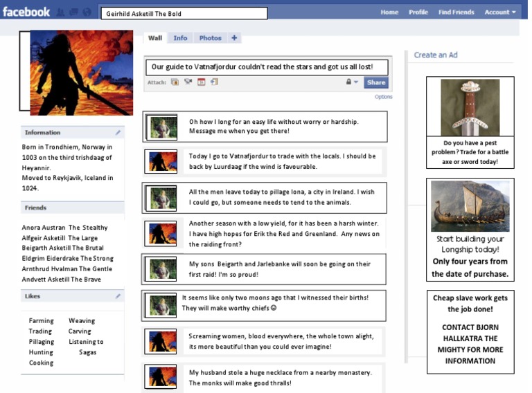Attach a video using the camera icon
Screen dimensions: 532x393
(x=188, y=82)
